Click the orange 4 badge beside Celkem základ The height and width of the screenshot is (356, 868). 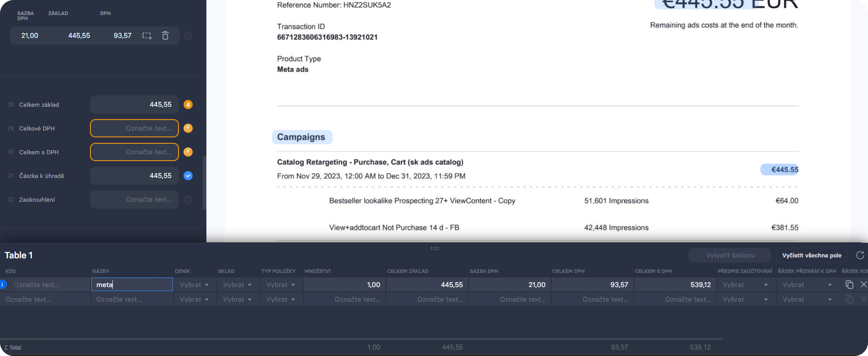(x=188, y=105)
